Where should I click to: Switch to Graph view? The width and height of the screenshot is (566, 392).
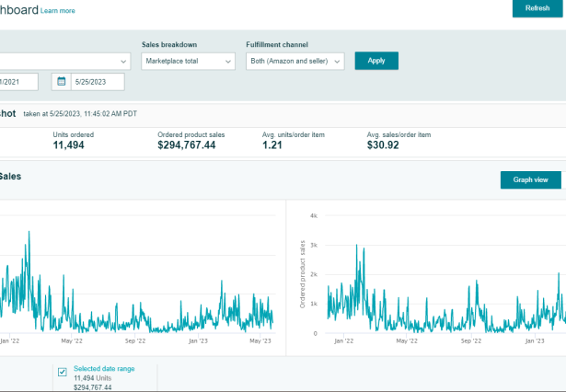click(530, 179)
